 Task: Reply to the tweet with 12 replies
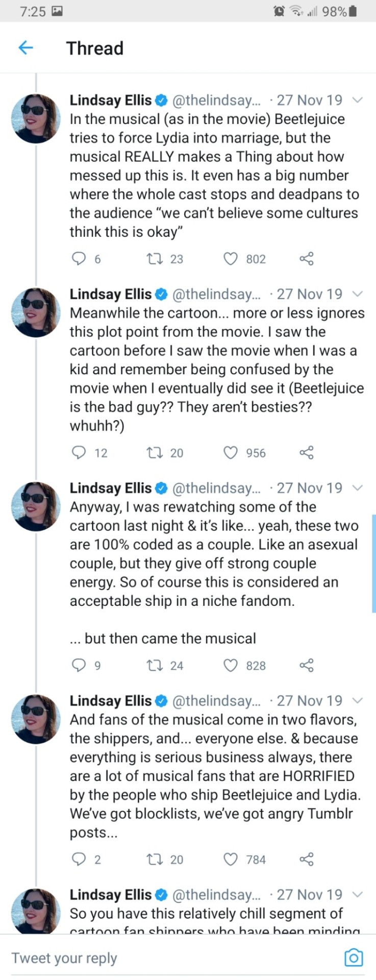click(78, 453)
